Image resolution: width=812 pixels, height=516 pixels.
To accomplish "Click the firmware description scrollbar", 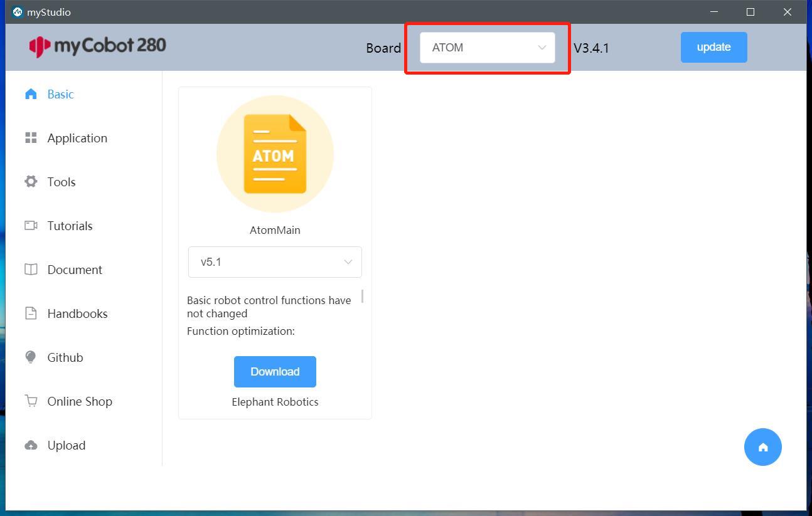I will click(362, 296).
